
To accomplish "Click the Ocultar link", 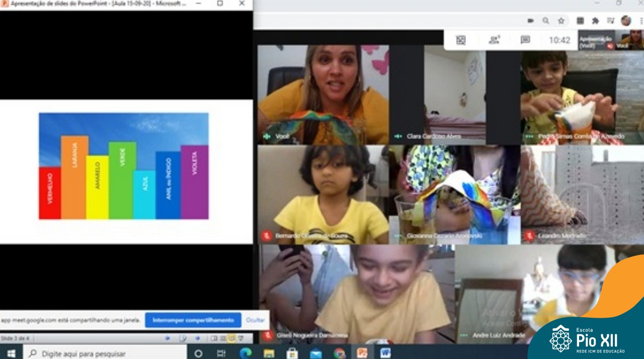I will [255, 320].
